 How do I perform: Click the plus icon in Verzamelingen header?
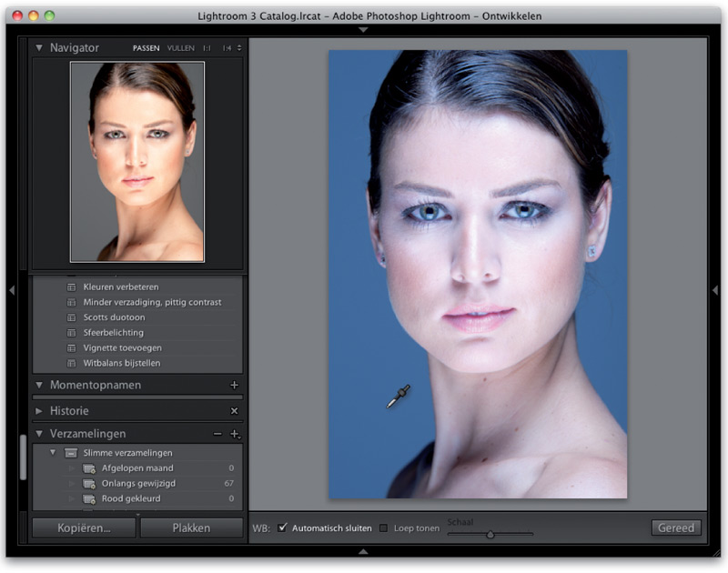tap(234, 435)
